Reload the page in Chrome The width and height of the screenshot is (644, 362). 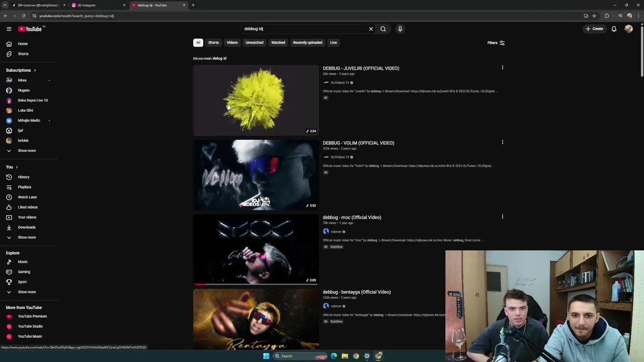24,16
